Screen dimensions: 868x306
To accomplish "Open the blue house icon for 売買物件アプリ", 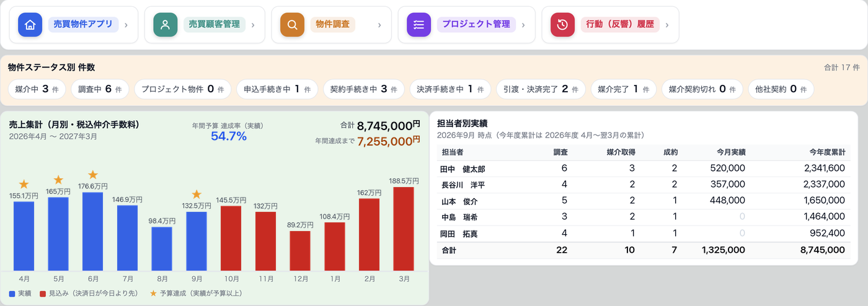I will click(x=30, y=25).
